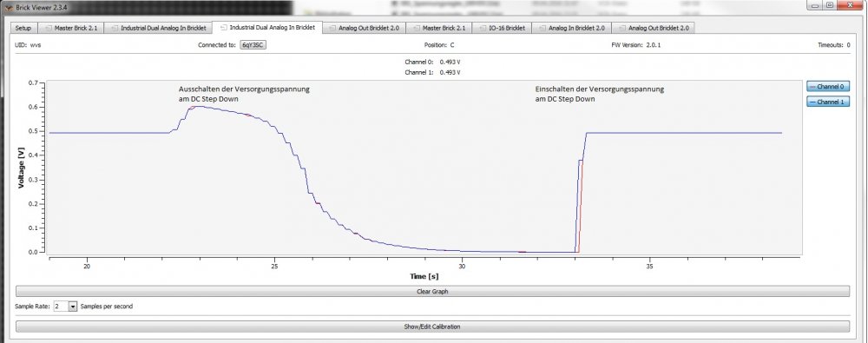Toggle Channel 0 plot line button
The width and height of the screenshot is (868, 343).
[827, 87]
